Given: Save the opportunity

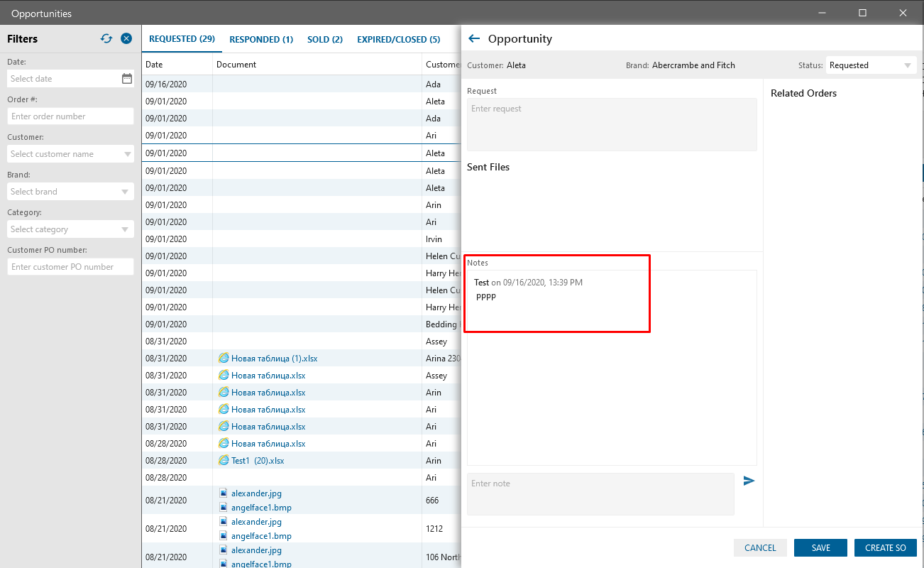Looking at the screenshot, I should (821, 547).
